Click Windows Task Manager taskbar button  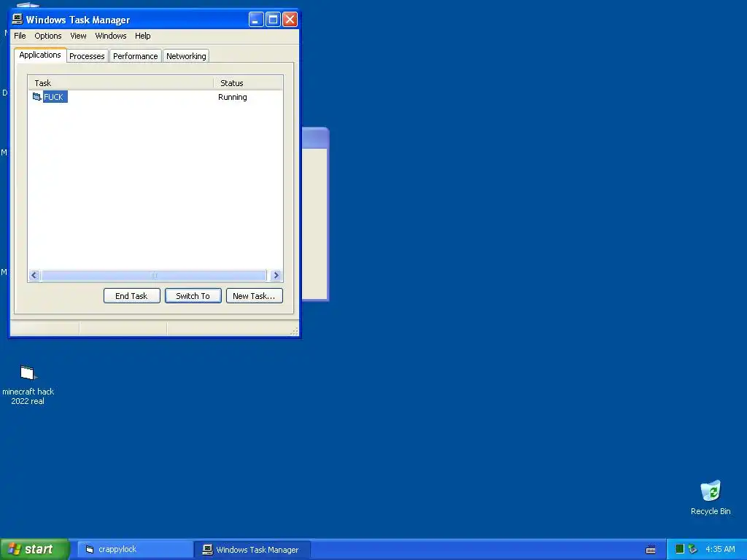(252, 550)
